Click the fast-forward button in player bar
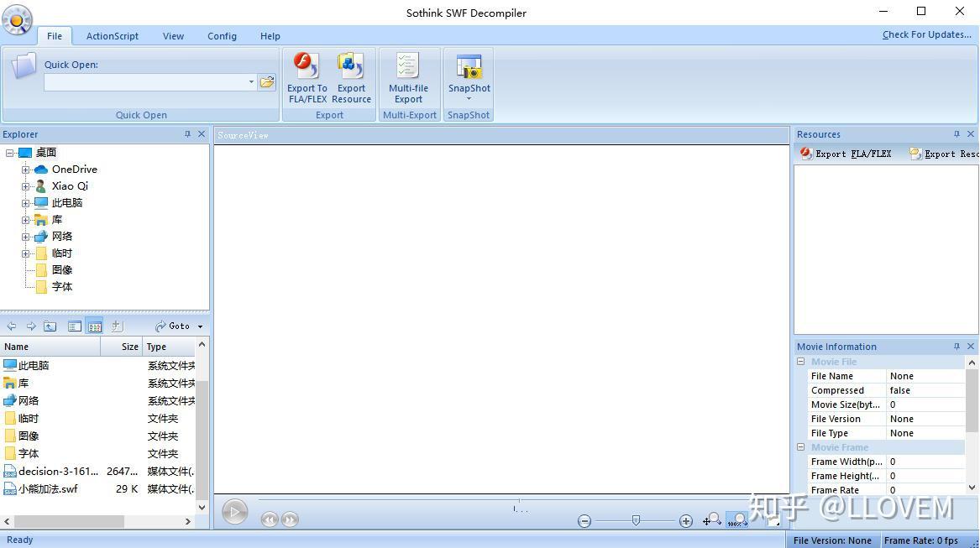 (x=290, y=519)
